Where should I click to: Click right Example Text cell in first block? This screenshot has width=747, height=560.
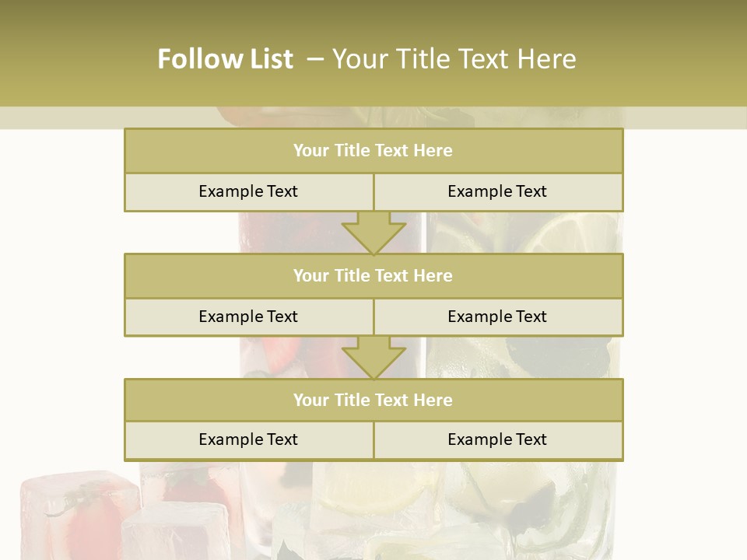tap(497, 191)
